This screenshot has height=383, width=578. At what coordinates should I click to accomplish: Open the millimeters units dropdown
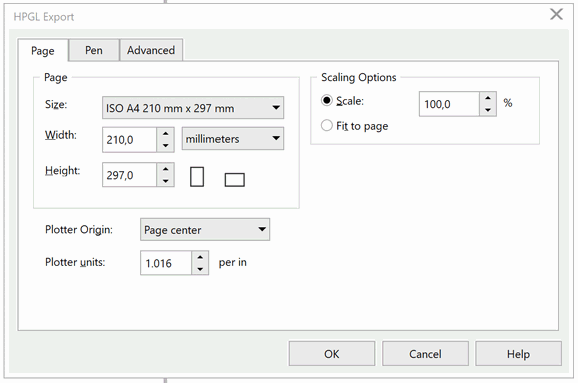233,139
